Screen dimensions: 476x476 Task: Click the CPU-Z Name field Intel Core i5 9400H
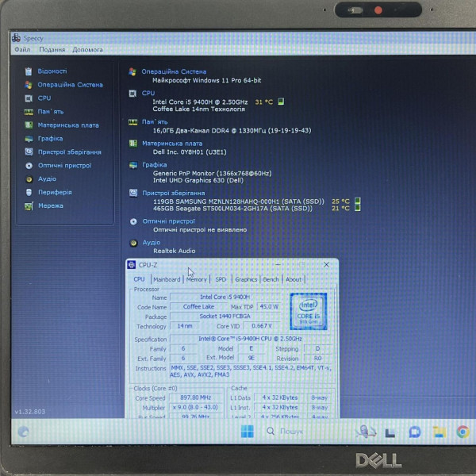coord(225,297)
